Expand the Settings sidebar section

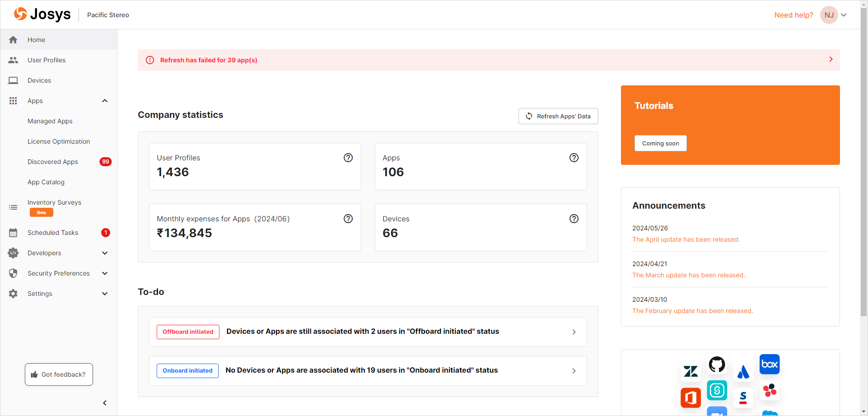(x=105, y=294)
